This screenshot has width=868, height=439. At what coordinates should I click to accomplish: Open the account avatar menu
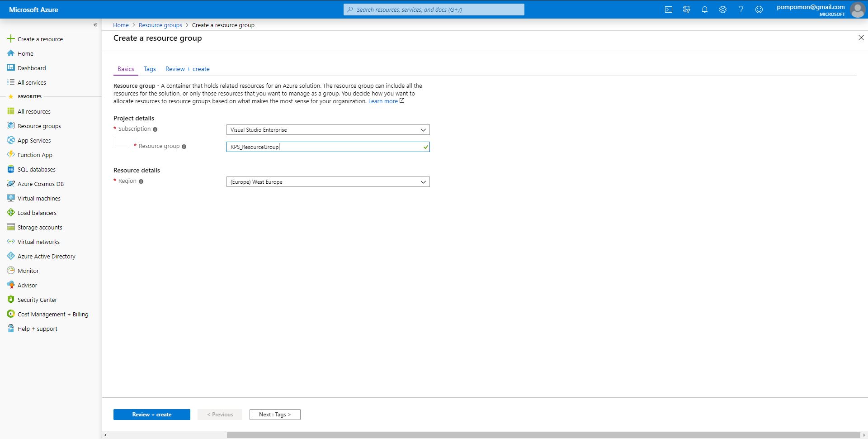tap(858, 10)
